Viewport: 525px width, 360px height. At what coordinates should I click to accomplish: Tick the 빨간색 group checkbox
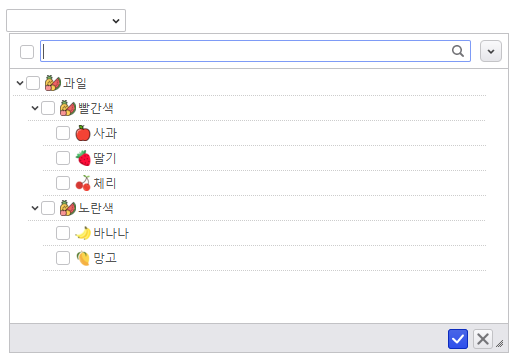pyautogui.click(x=48, y=108)
